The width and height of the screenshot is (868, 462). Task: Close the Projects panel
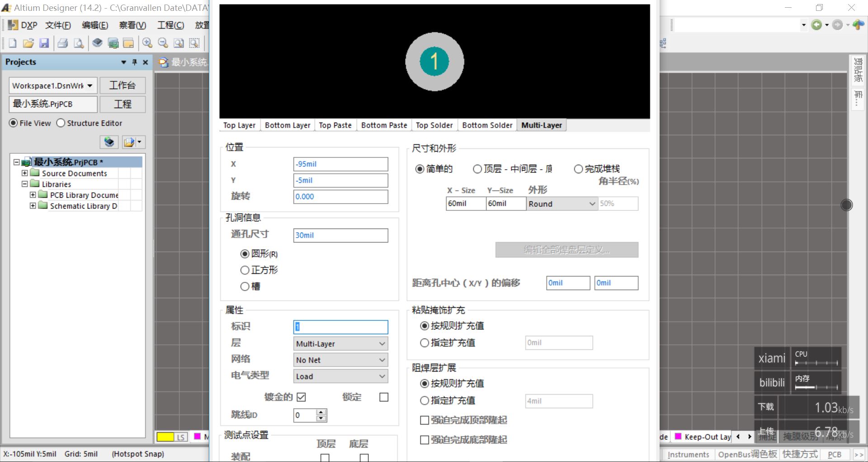[x=145, y=62]
